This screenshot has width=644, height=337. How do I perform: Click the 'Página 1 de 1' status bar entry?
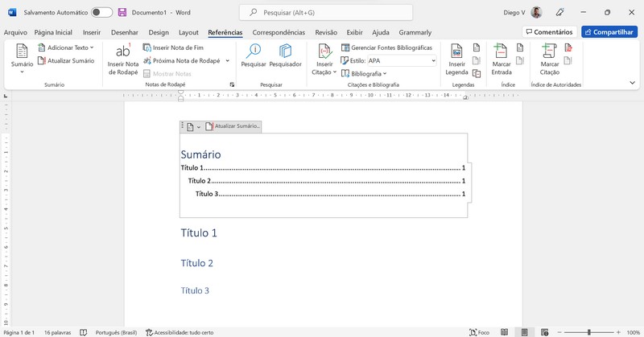point(19,332)
